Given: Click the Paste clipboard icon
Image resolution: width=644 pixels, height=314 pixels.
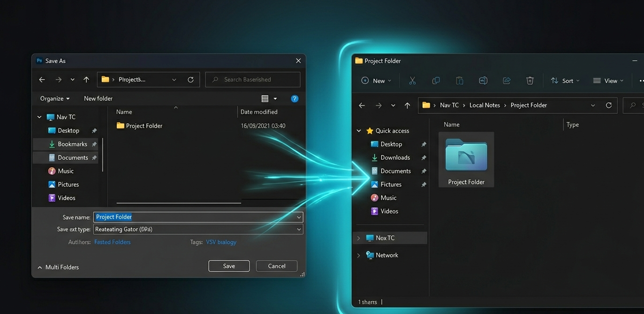Looking at the screenshot, I should click(x=459, y=81).
